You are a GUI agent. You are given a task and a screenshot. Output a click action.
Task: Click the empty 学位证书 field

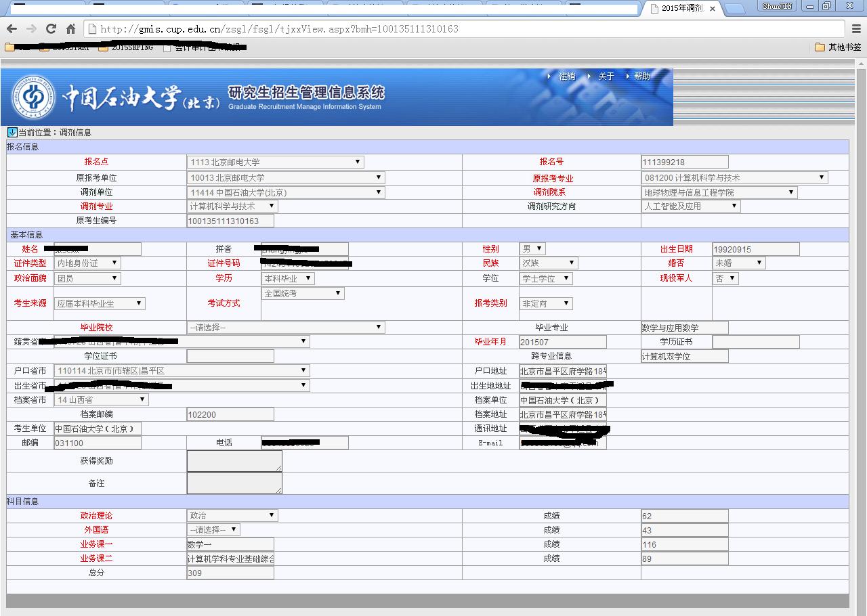pyautogui.click(x=230, y=356)
